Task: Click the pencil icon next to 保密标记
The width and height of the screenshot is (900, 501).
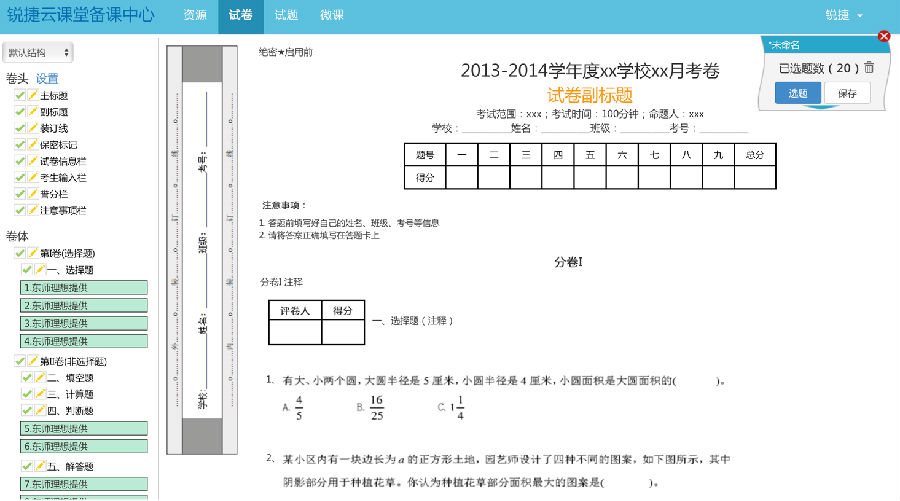Action: (32, 145)
